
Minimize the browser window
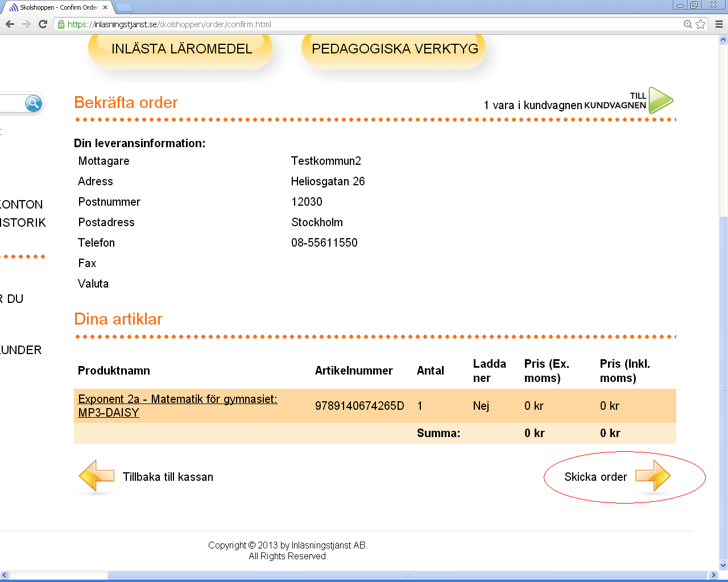[x=680, y=5]
